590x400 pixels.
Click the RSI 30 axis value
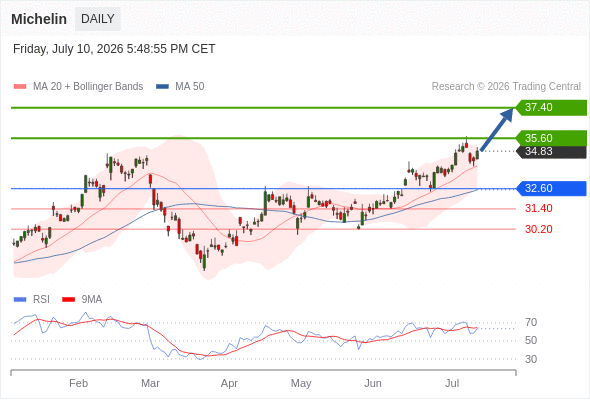point(531,359)
